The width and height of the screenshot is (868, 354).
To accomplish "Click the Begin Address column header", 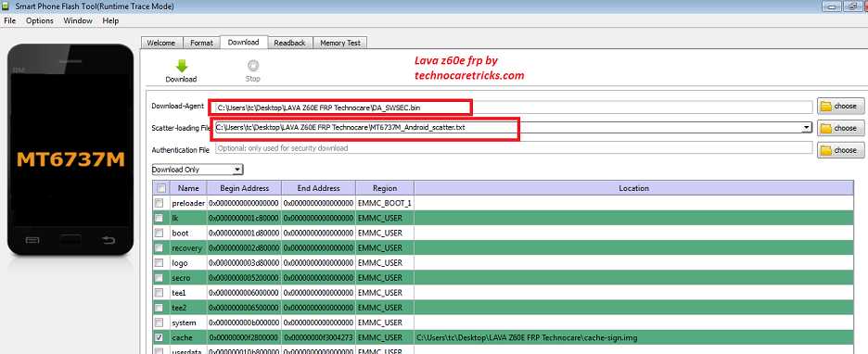I will (x=244, y=188).
